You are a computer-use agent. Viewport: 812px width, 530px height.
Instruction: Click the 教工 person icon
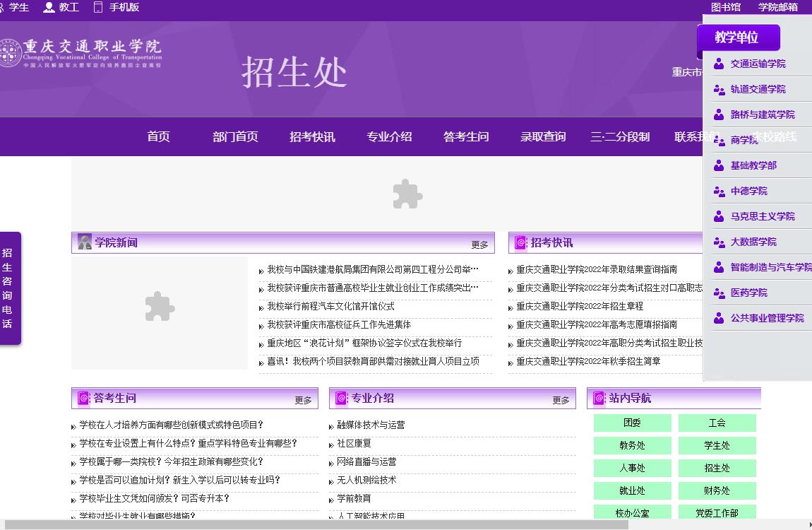coord(49,7)
